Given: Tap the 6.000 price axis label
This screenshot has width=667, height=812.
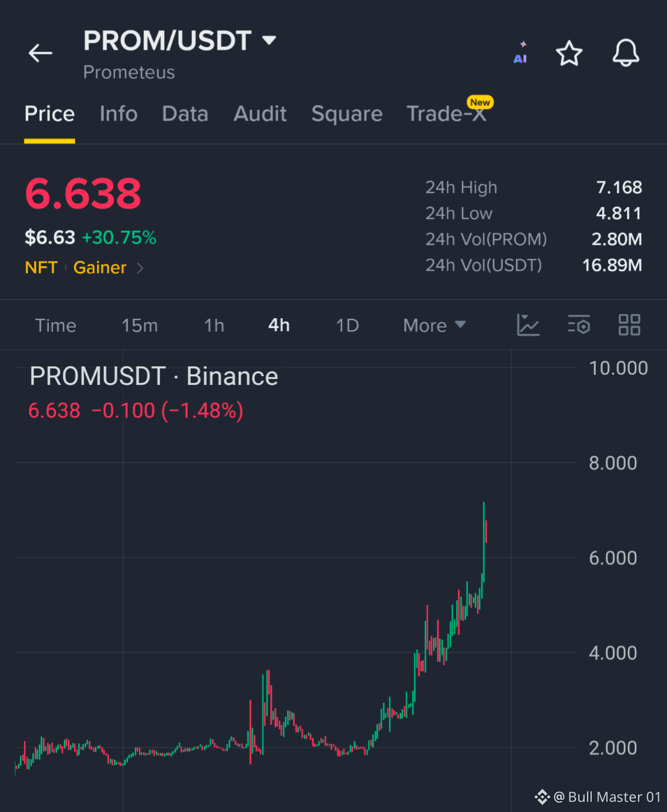Looking at the screenshot, I should (x=613, y=558).
